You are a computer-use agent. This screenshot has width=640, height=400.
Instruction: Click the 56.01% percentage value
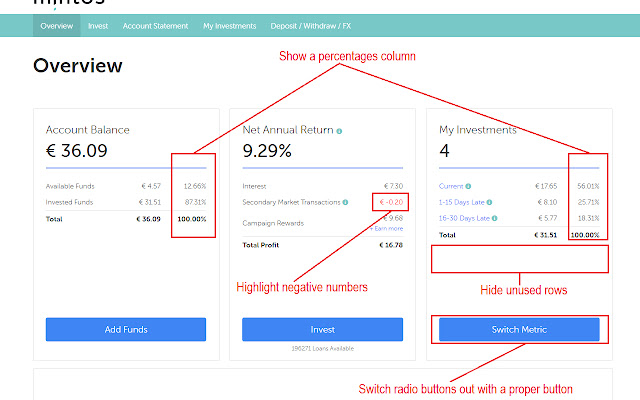588,186
